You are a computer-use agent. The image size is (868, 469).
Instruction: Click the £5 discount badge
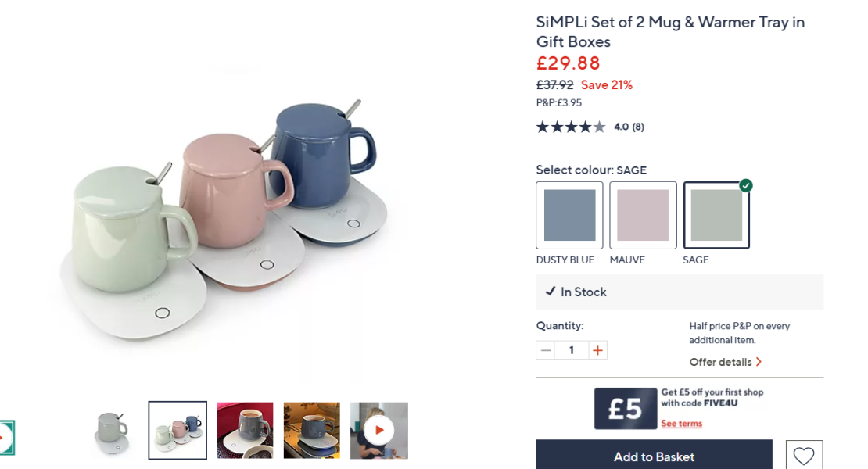[x=626, y=409]
